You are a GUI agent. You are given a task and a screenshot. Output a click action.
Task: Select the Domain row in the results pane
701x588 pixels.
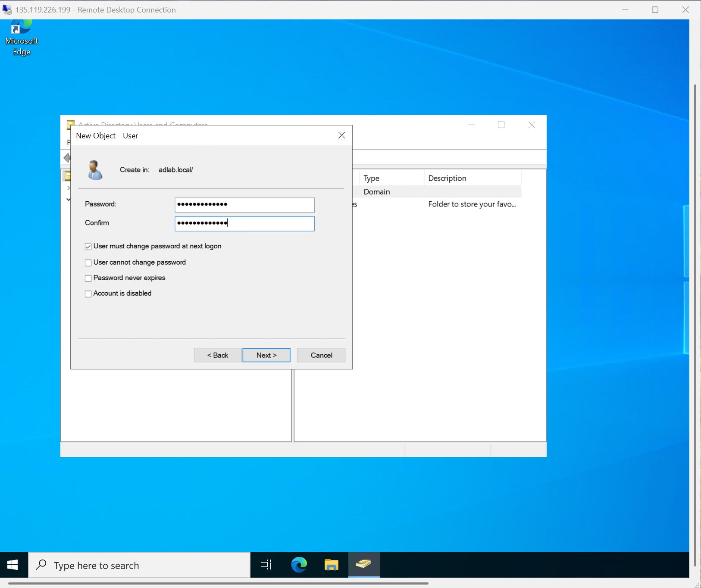point(376,191)
